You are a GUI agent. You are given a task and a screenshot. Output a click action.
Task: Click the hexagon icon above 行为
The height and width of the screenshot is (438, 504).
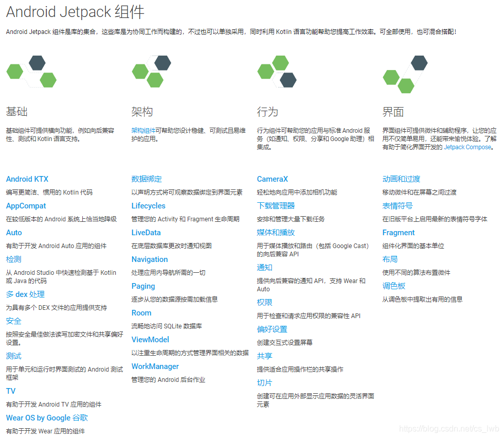[x=277, y=72]
